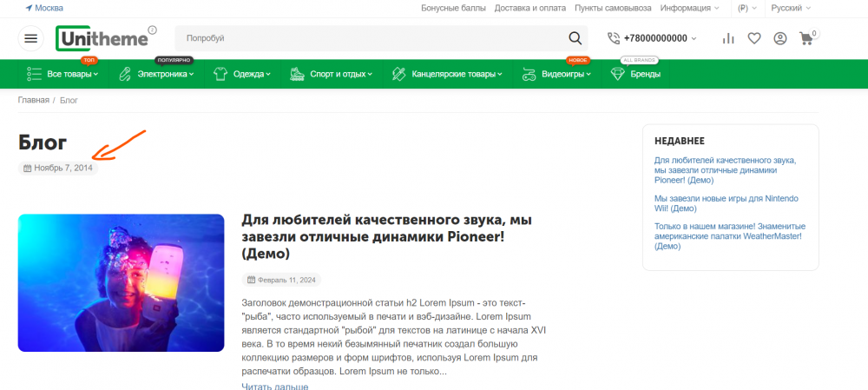
Task: Expand the Одежда menu
Action: pos(252,74)
